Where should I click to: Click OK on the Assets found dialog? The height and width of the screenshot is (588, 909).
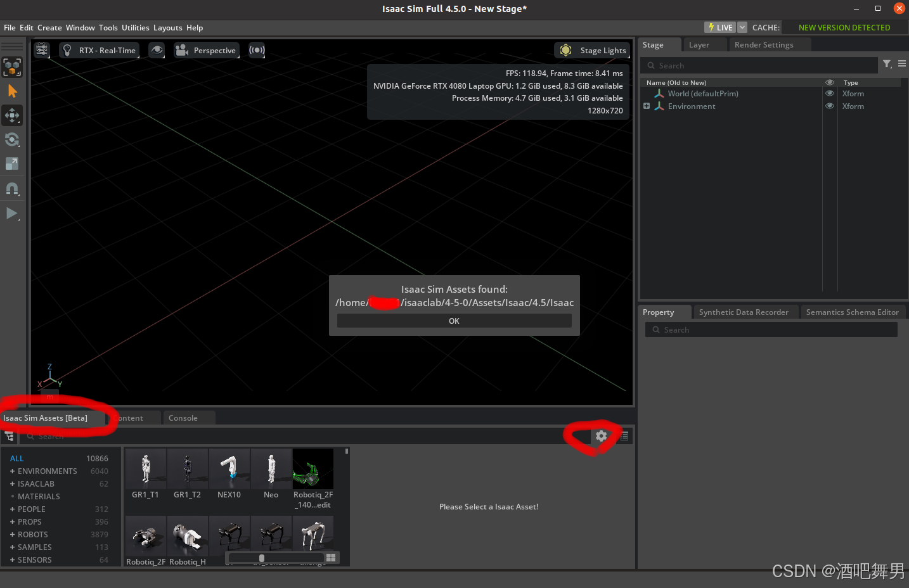click(454, 321)
